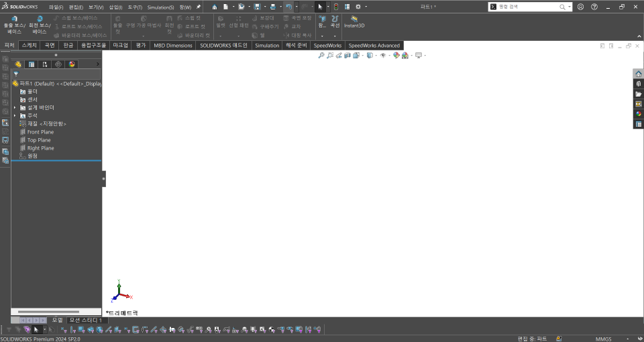Open the 삽입(I) menu

pyautogui.click(x=115, y=7)
